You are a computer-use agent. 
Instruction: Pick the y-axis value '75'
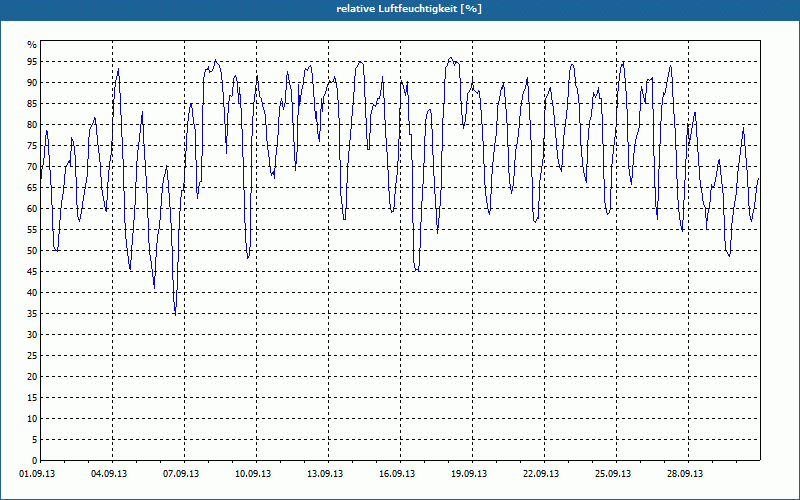[x=32, y=145]
